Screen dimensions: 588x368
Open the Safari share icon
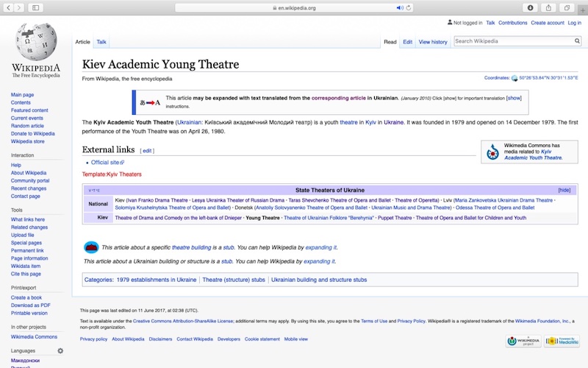click(548, 7)
